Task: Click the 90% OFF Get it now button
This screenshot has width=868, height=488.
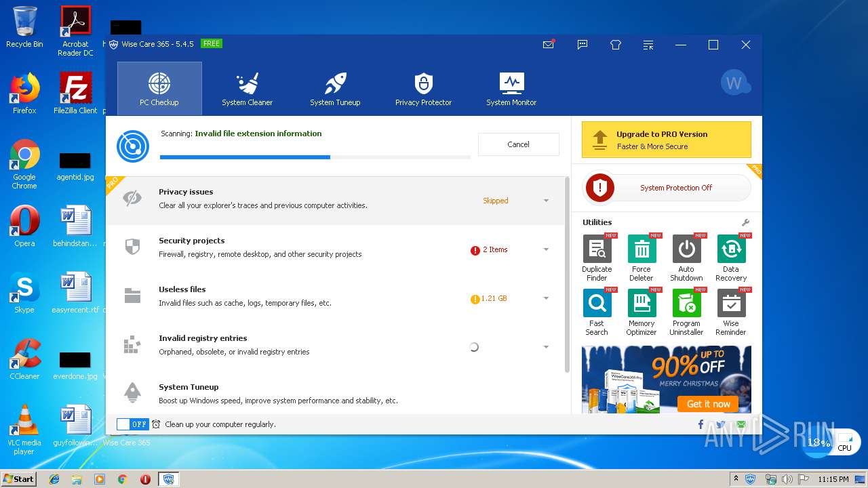Action: point(709,404)
